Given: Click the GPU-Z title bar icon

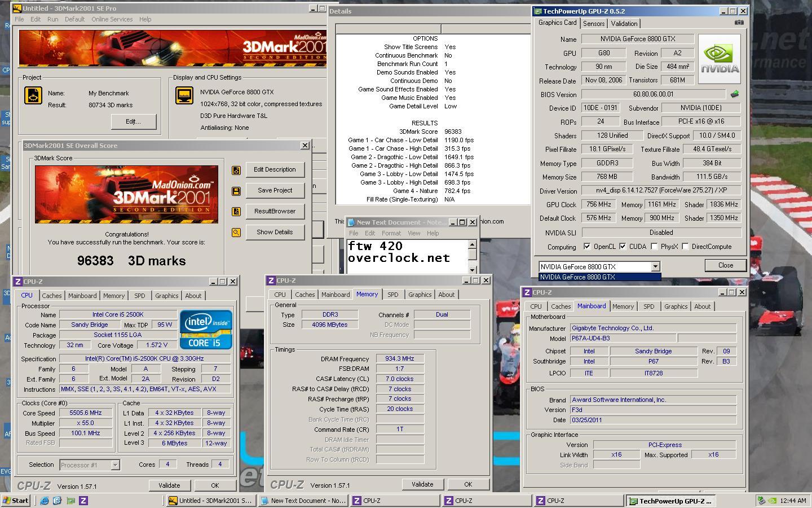Looking at the screenshot, I should pos(538,11).
